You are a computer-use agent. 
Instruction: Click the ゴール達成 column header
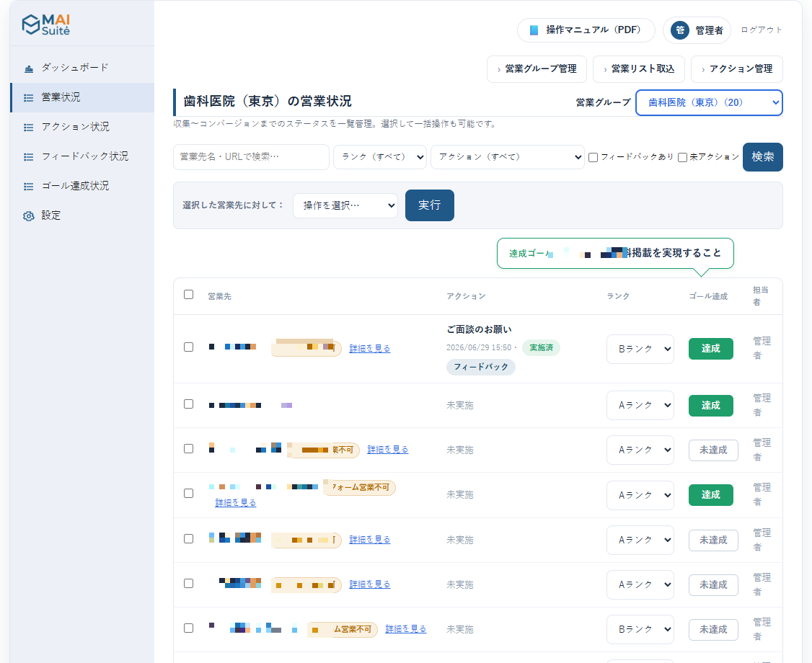(x=708, y=297)
